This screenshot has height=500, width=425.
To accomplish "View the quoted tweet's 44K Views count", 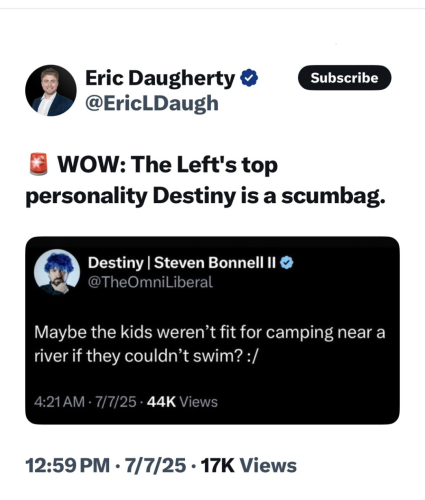I will coord(182,402).
